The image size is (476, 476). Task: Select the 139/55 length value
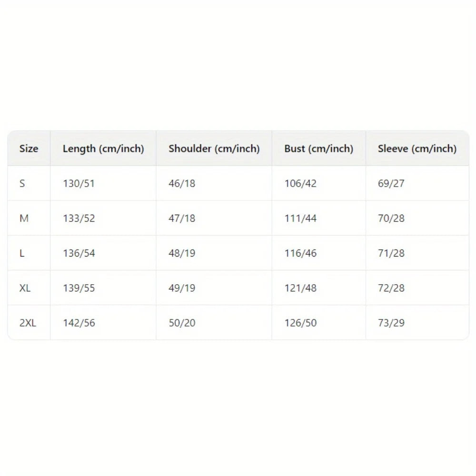79,288
